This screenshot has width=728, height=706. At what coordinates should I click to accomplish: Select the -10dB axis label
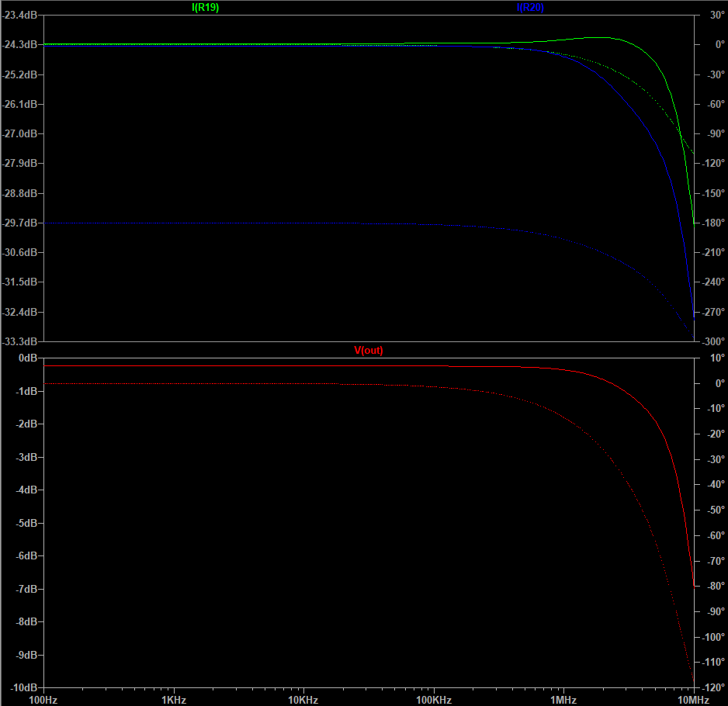pos(24,687)
